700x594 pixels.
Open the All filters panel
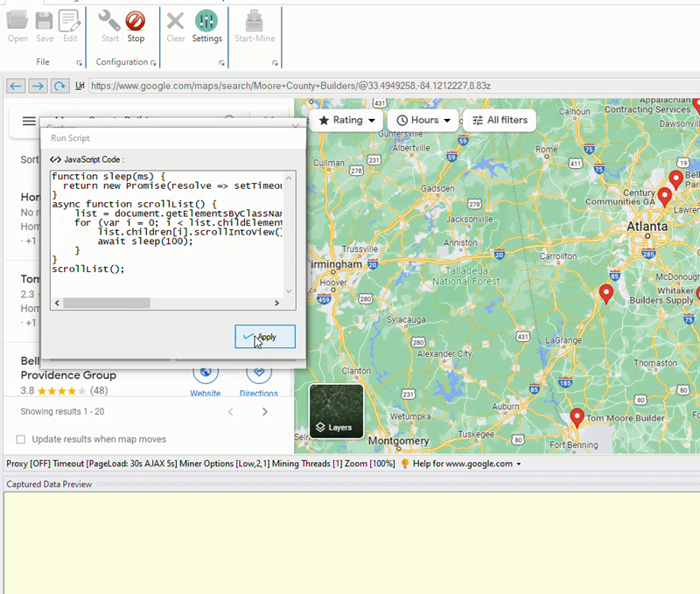point(500,120)
